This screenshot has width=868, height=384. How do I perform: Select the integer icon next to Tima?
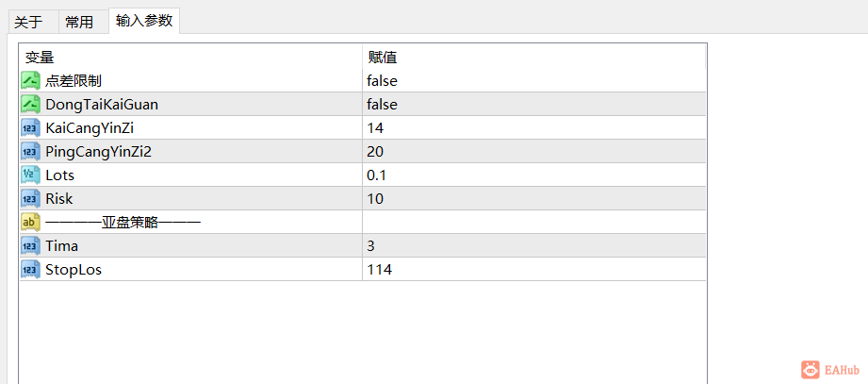coord(30,245)
